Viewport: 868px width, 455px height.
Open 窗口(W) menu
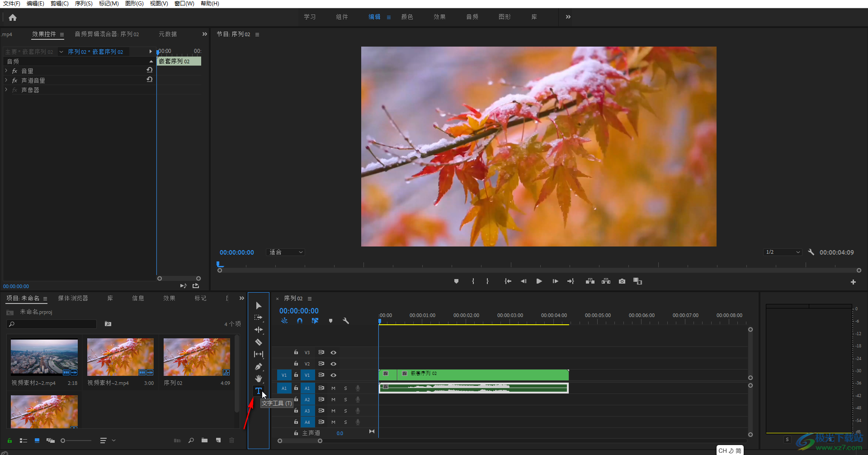click(184, 4)
